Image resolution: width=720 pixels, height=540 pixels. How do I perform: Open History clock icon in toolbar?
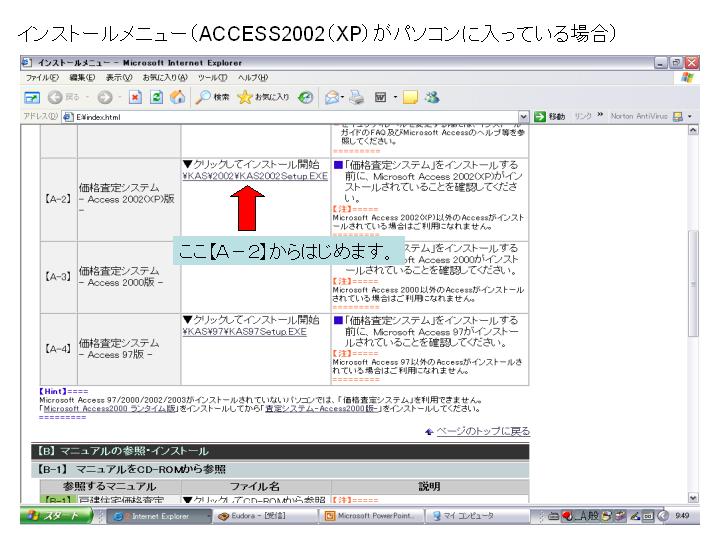(305, 97)
